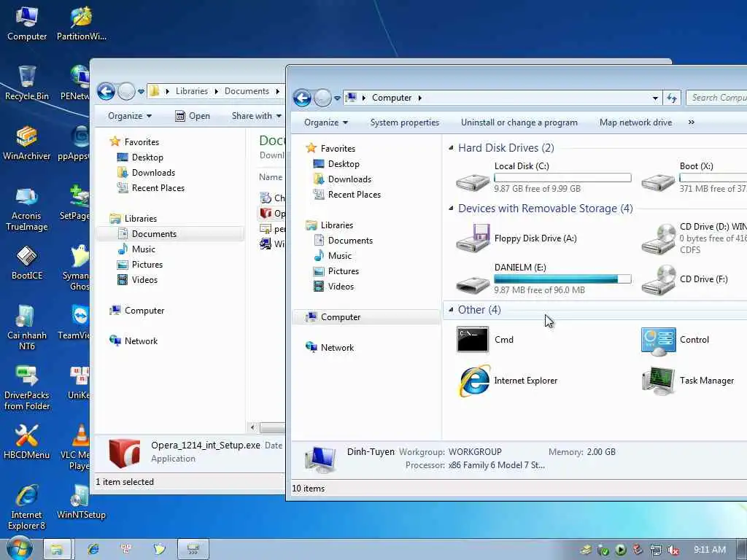Launch Acronis TrueImage desktop shortcut
The height and width of the screenshot is (560, 747).
coord(27,209)
